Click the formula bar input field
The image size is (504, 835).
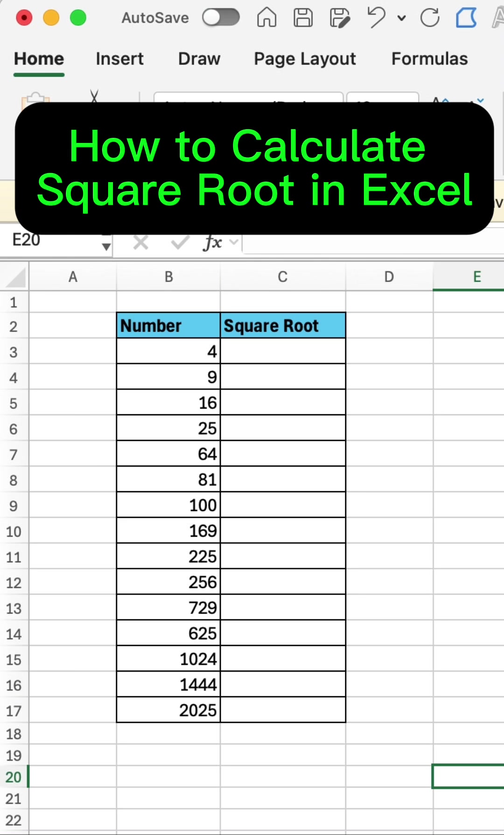(373, 244)
